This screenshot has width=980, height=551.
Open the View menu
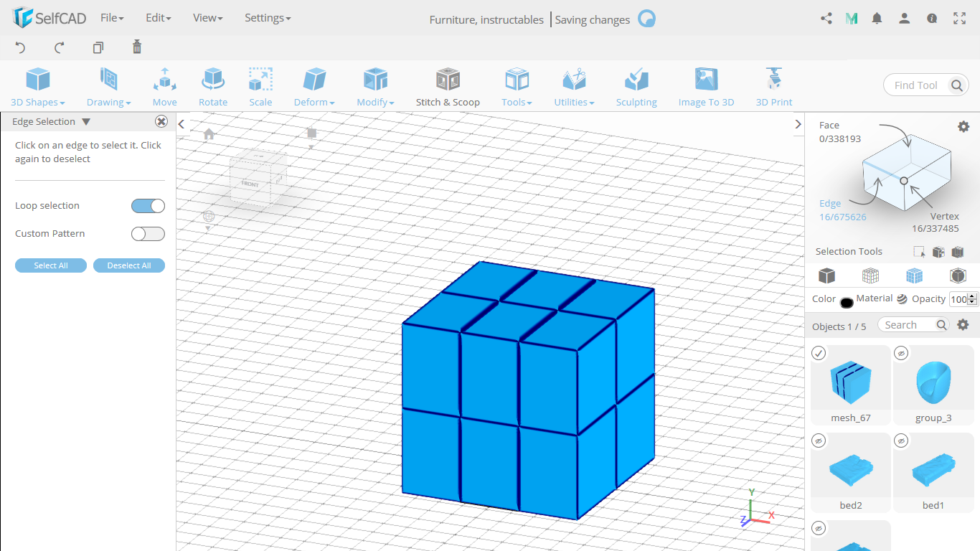[207, 18]
